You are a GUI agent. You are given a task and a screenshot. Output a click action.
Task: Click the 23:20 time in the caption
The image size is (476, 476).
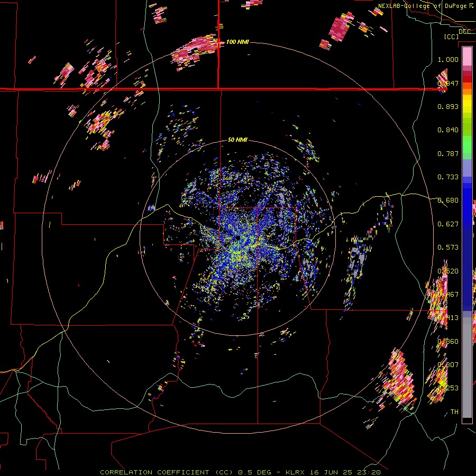tap(369, 472)
